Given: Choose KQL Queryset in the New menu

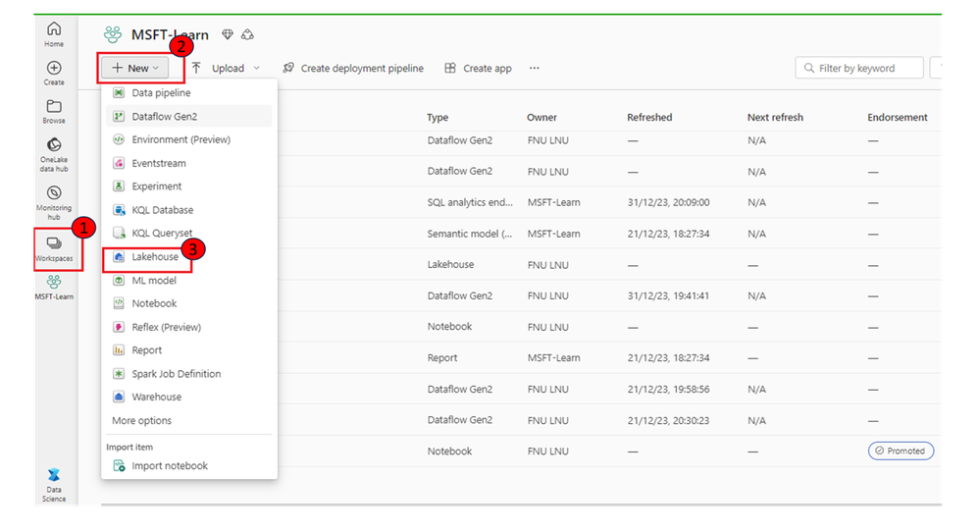Looking at the screenshot, I should (x=189, y=234).
